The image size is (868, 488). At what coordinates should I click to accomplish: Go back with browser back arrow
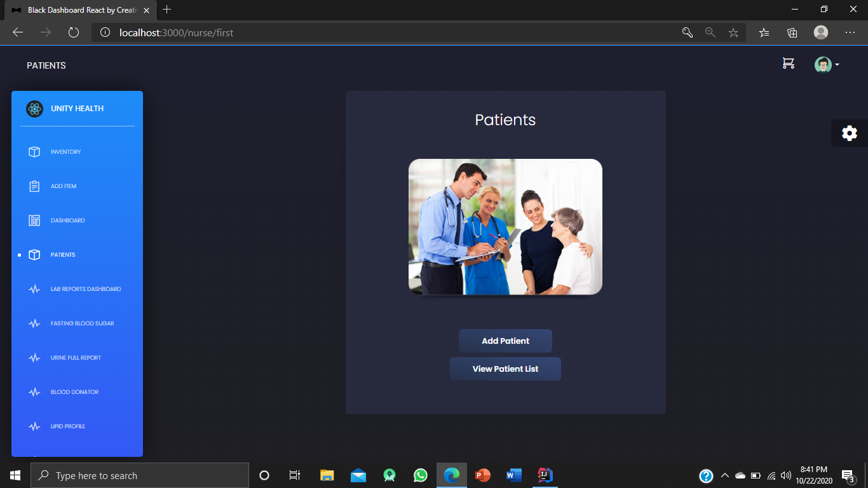pyautogui.click(x=18, y=32)
